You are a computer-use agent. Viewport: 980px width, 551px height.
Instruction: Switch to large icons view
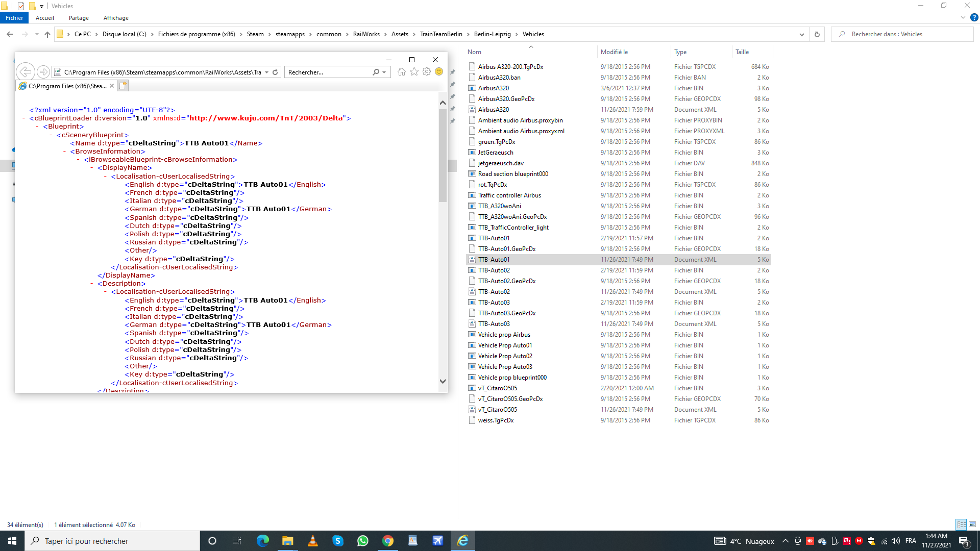(972, 524)
